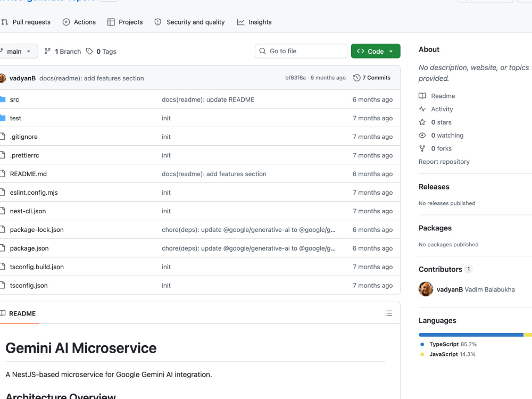Open the README.md file

coord(28,174)
